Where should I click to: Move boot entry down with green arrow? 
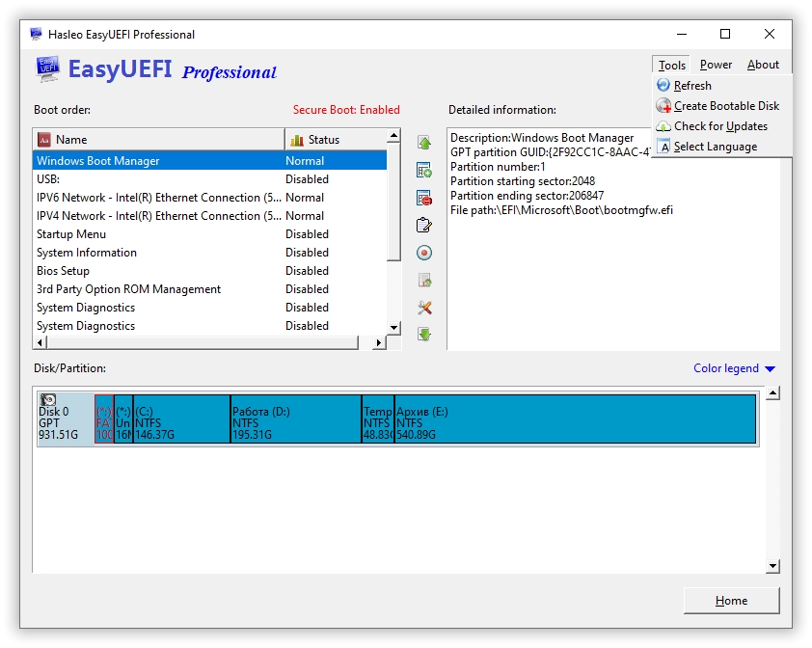(x=424, y=334)
